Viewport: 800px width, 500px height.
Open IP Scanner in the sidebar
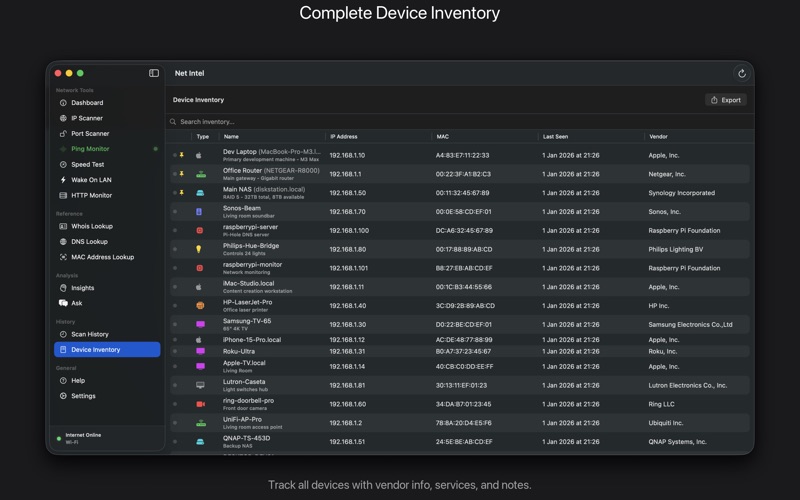pos(107,118)
